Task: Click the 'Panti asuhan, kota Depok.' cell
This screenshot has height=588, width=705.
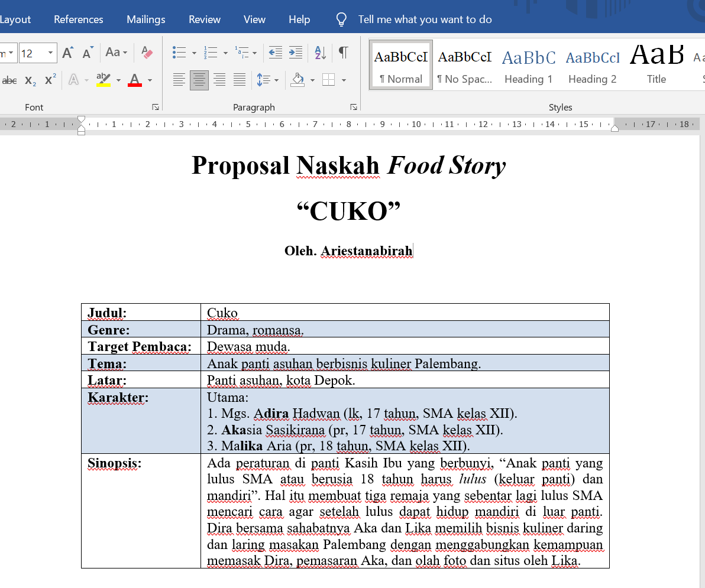Action: coord(405,379)
